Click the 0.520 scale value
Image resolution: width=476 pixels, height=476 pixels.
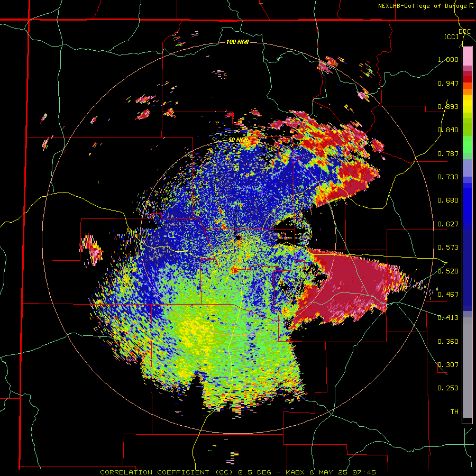coord(448,271)
